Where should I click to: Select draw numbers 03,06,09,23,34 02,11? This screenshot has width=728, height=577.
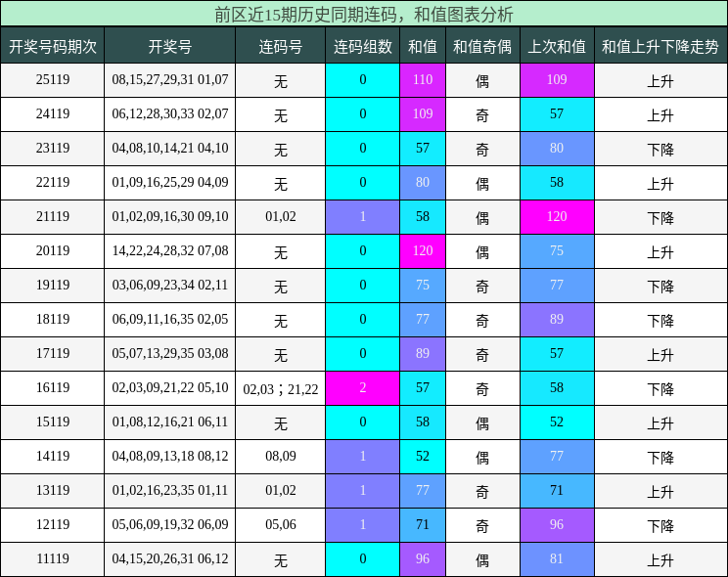point(170,285)
